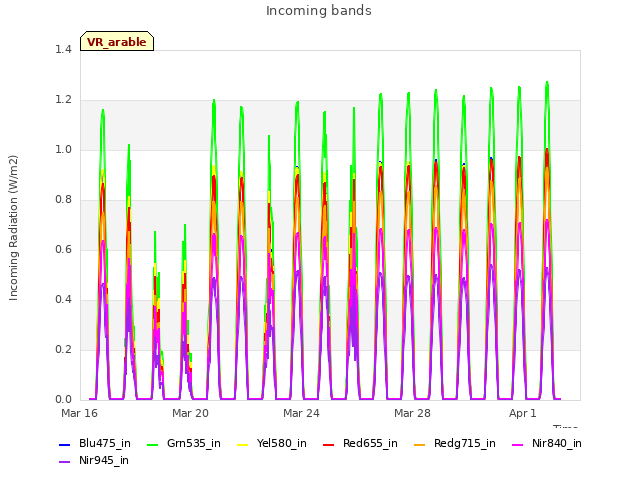Click the green Grn535_in color marker
Screen dimensions: 640x480
(152, 444)
